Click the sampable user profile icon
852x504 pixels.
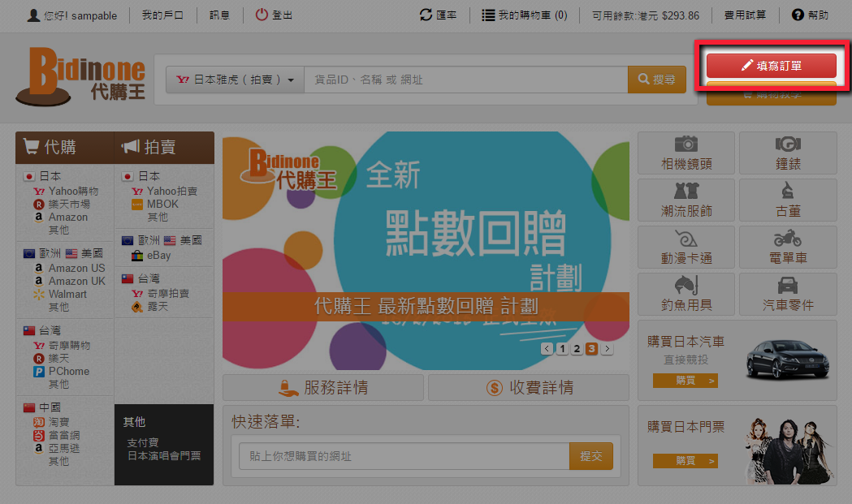(33, 15)
